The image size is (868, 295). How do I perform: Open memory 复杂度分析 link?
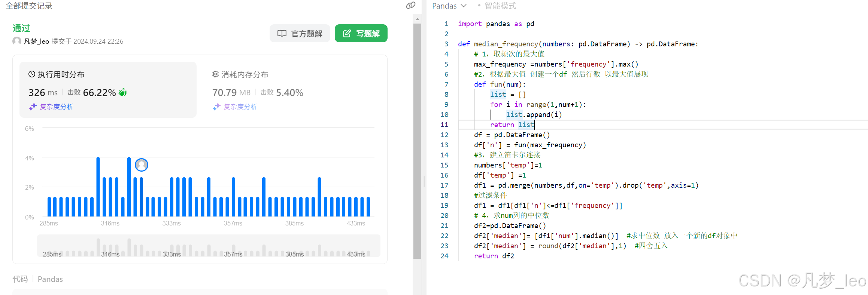pyautogui.click(x=240, y=107)
